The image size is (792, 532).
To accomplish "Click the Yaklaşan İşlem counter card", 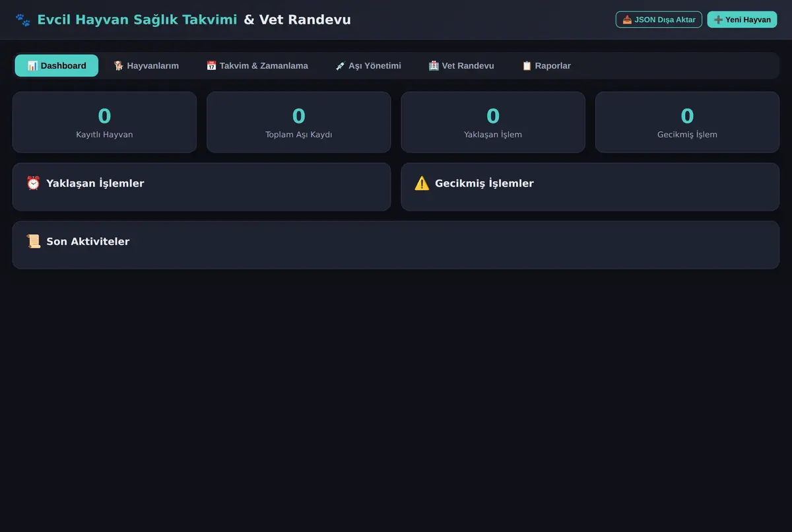I will click(x=493, y=122).
